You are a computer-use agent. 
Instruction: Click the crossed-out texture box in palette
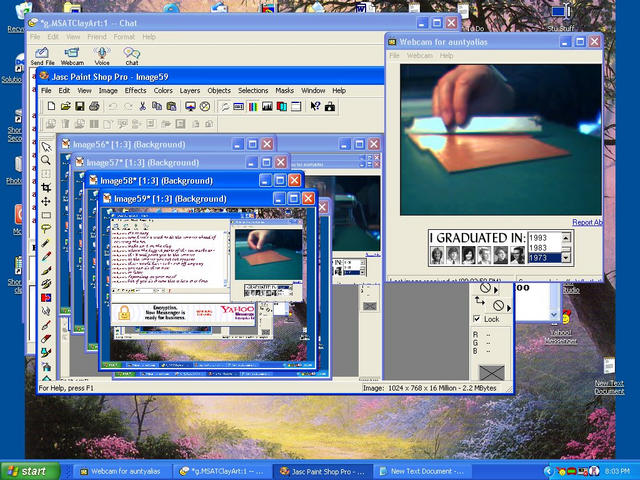point(491,372)
